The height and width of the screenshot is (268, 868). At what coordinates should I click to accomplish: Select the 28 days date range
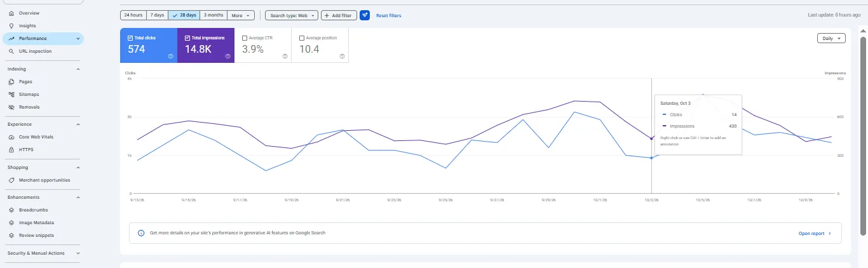point(184,15)
